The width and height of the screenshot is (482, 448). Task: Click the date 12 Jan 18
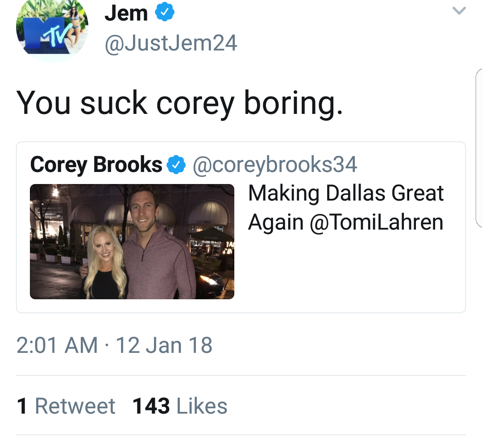tap(164, 345)
